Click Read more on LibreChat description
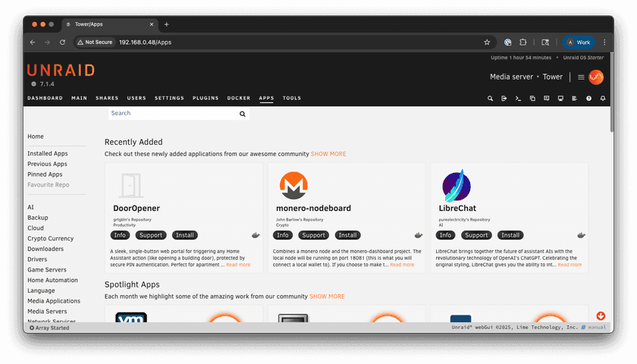The height and width of the screenshot is (364, 637). point(570,265)
